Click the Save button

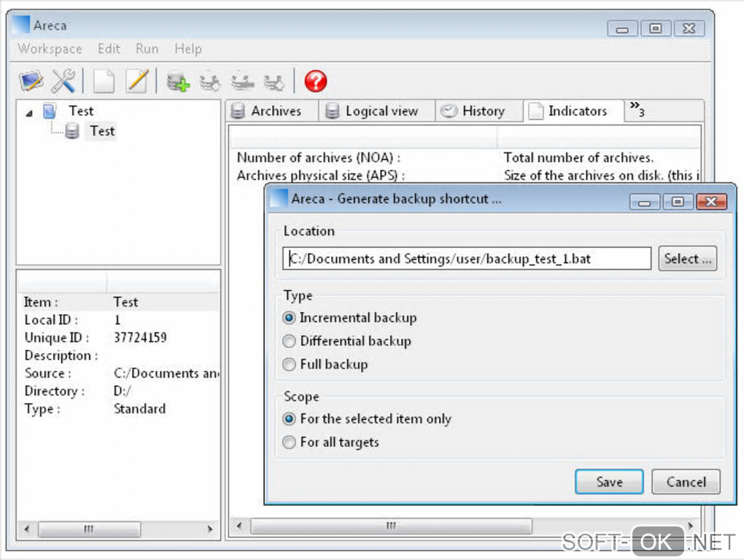tap(609, 482)
